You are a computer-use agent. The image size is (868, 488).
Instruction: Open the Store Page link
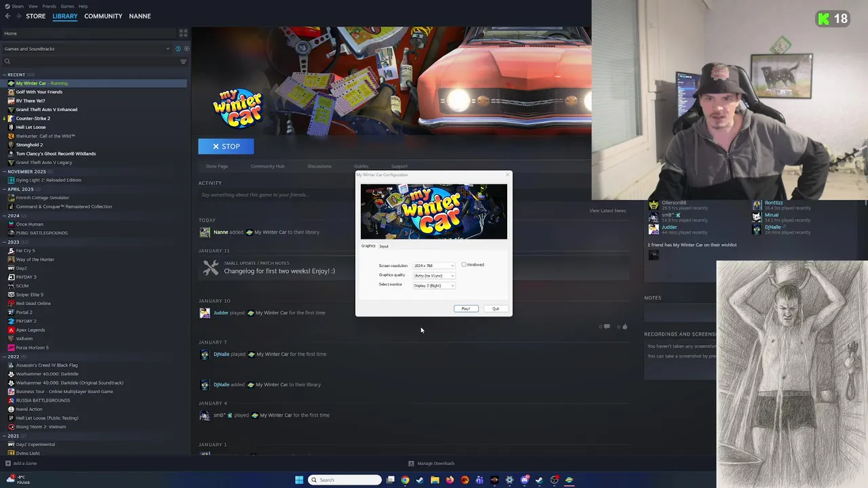pyautogui.click(x=217, y=166)
